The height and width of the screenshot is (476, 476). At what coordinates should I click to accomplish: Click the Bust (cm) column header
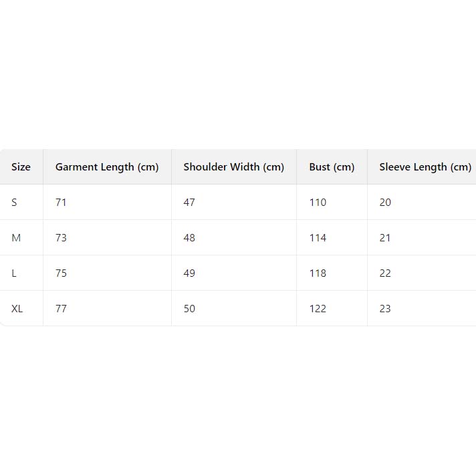pos(332,167)
